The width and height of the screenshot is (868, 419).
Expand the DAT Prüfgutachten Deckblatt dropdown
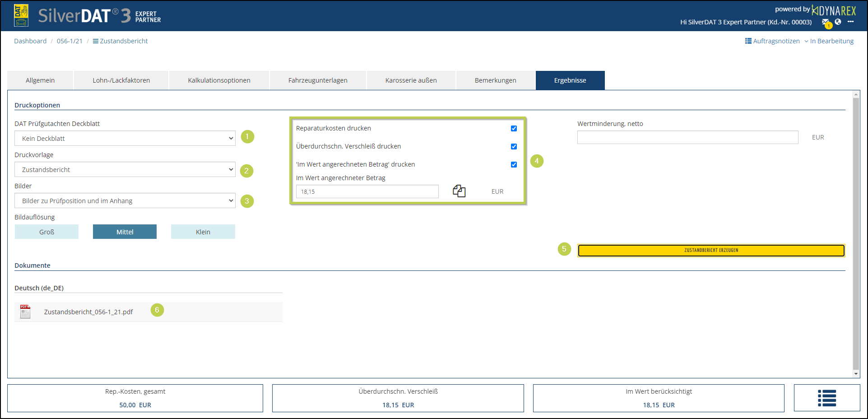125,138
